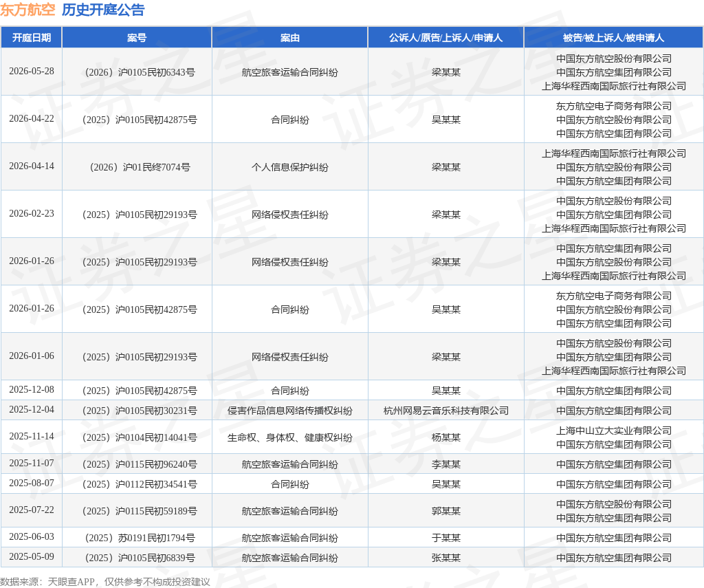Select date cell 2025-05-09

32,556
